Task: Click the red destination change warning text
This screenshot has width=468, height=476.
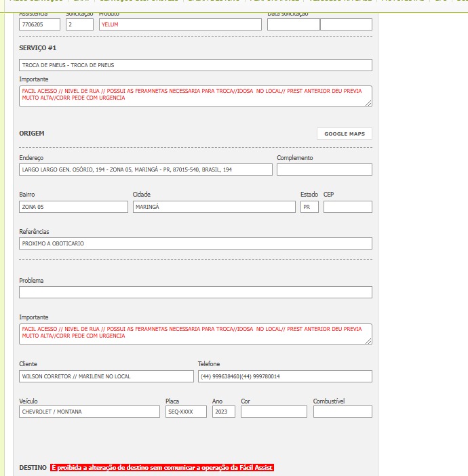Action: (162, 467)
